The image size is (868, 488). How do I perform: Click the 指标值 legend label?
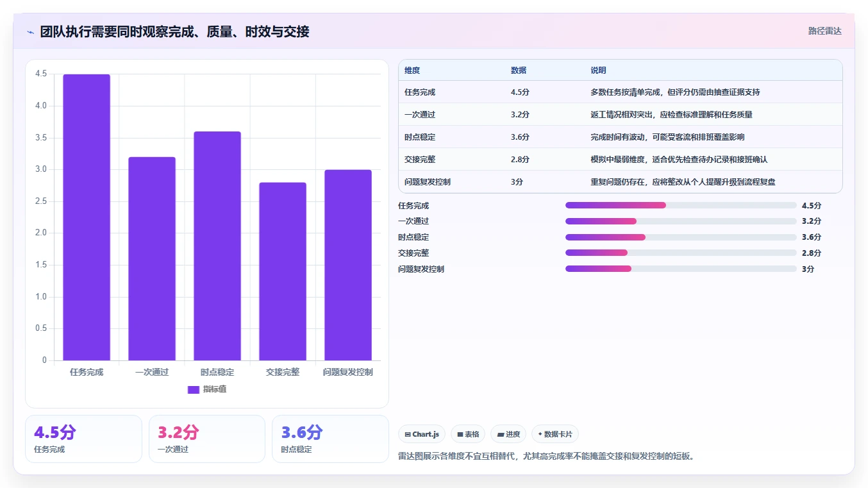click(x=215, y=390)
